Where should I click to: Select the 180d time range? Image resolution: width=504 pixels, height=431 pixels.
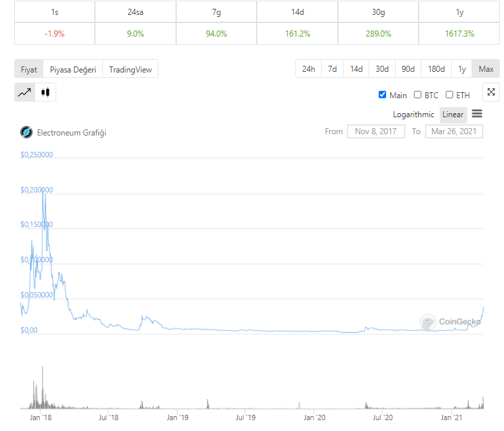click(x=436, y=69)
